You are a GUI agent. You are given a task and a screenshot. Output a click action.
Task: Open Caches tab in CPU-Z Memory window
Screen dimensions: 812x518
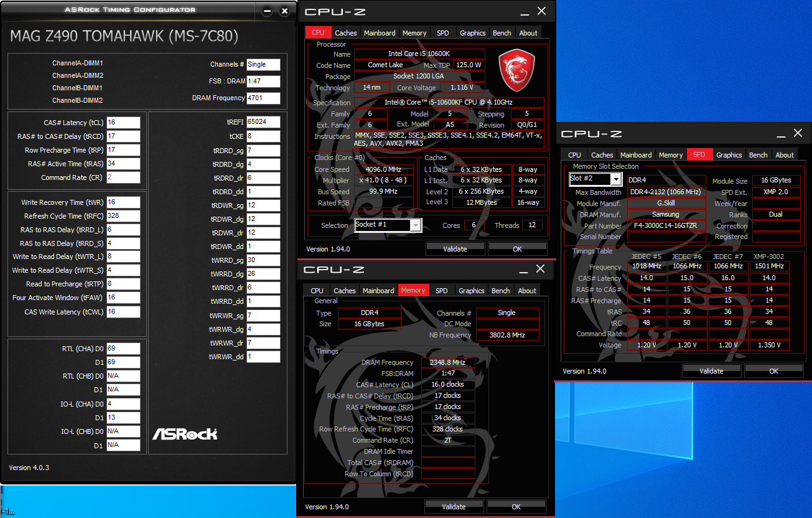coord(345,291)
